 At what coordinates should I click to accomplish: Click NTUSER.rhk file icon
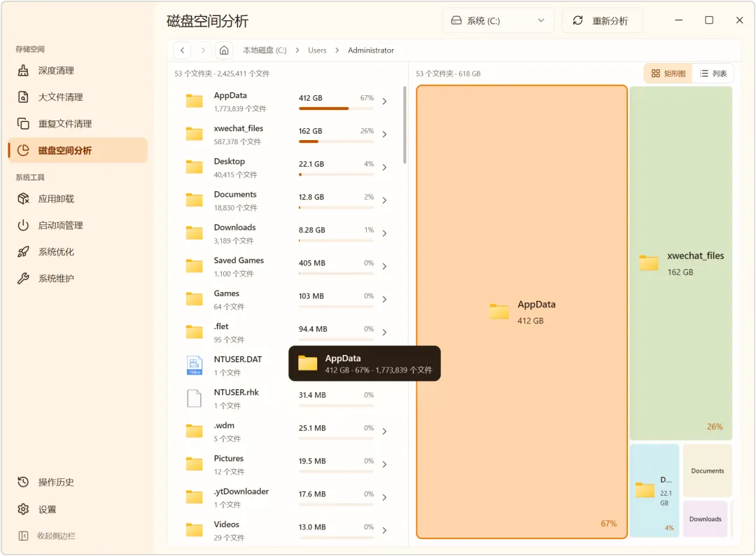coord(195,398)
